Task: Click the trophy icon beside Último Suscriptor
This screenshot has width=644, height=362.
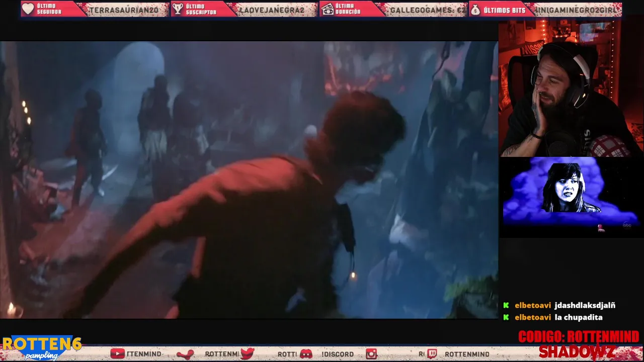Action: coord(177,9)
